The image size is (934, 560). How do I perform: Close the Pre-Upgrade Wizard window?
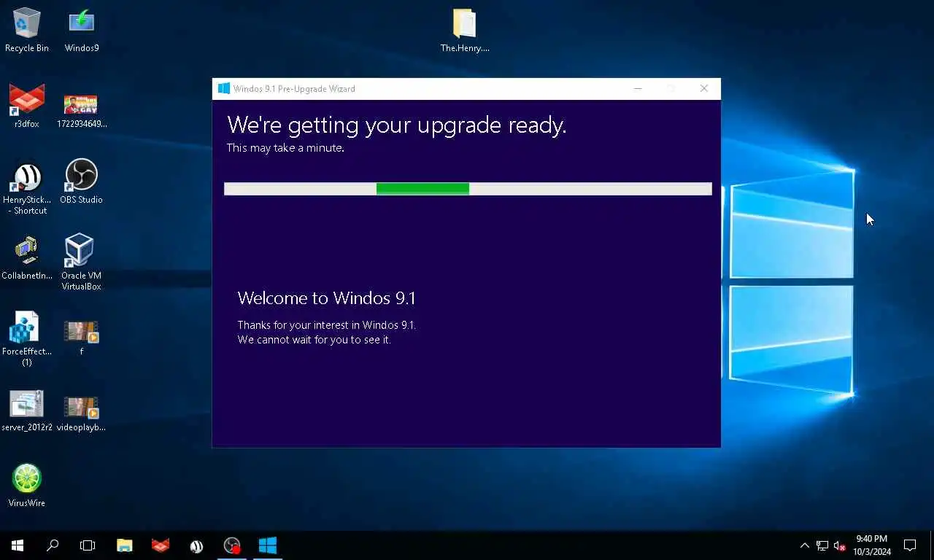point(704,88)
